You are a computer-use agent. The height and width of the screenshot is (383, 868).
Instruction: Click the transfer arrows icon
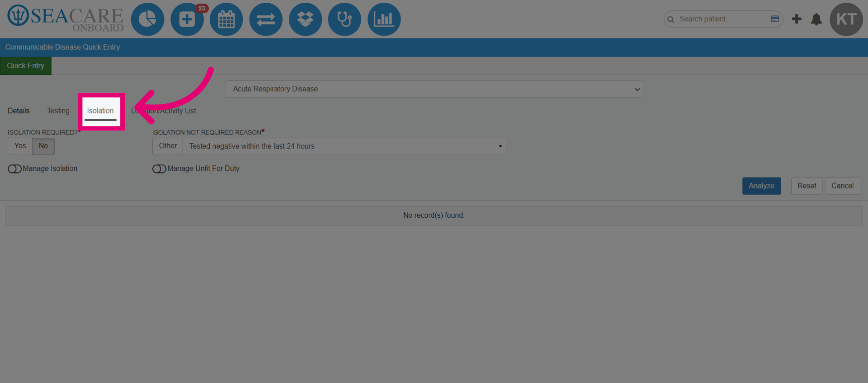[266, 19]
